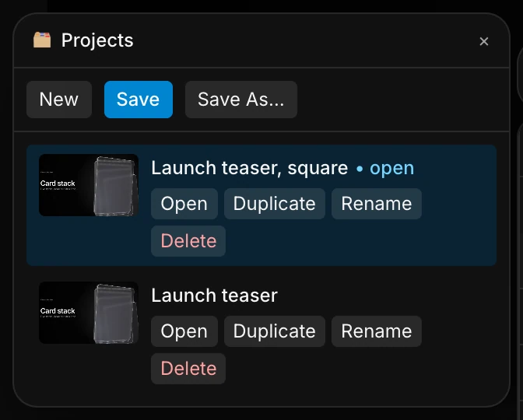Viewport: 523px width, 420px height.
Task: Rename the Launch teaser, square project
Action: pyautogui.click(x=377, y=204)
